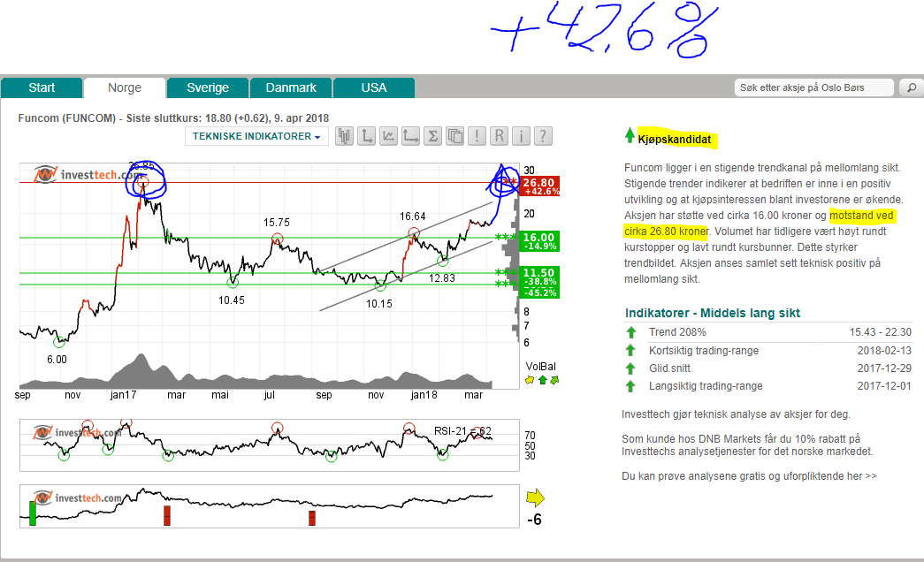Switch to the Start tab

pyautogui.click(x=42, y=87)
